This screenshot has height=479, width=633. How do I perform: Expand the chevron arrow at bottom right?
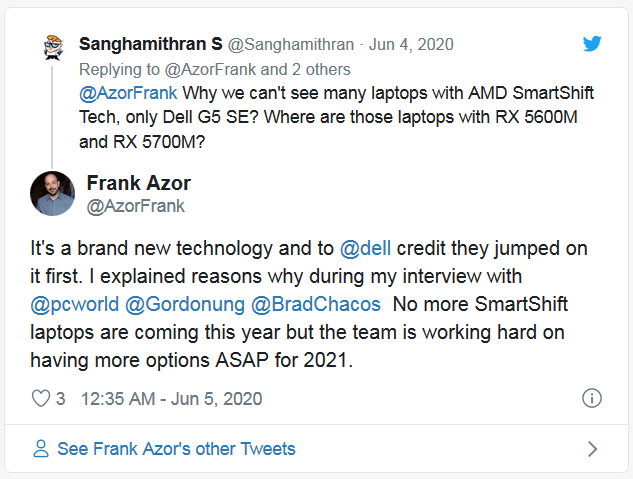coord(592,449)
